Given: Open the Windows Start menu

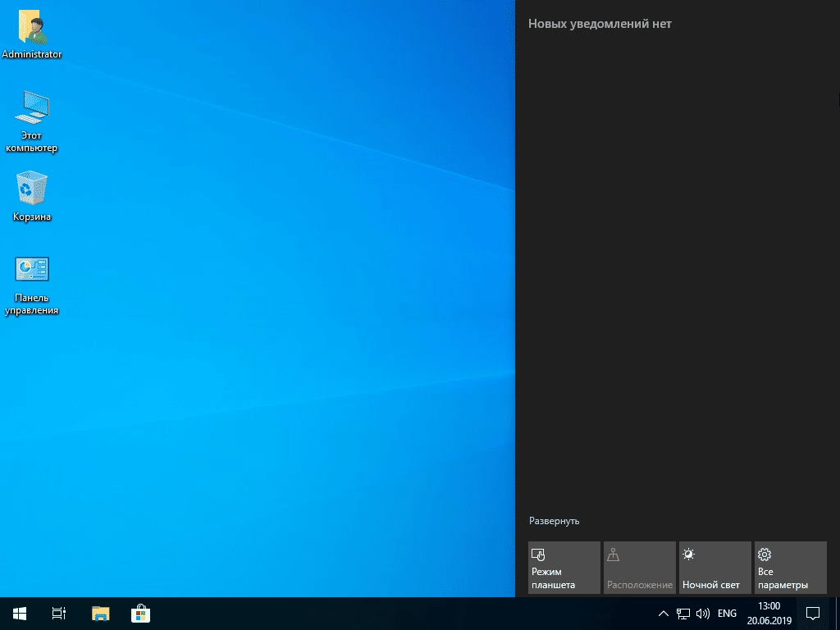Looking at the screenshot, I should pyautogui.click(x=20, y=614).
